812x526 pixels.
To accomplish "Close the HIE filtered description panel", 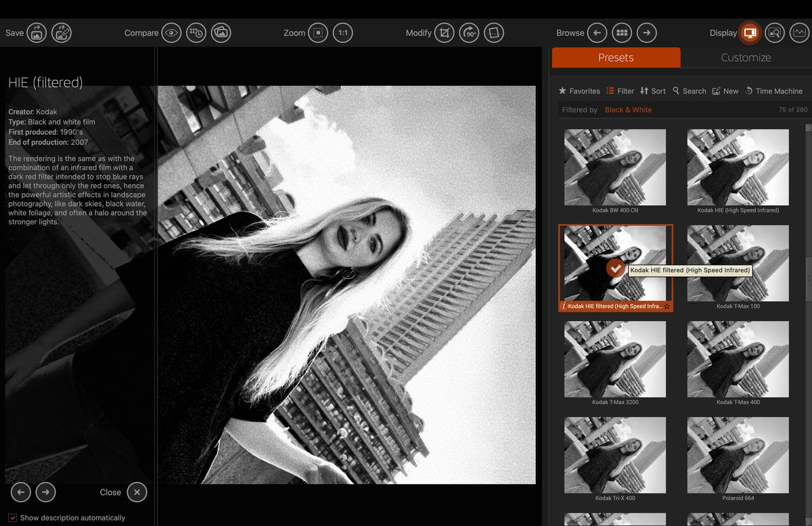I will click(x=137, y=492).
